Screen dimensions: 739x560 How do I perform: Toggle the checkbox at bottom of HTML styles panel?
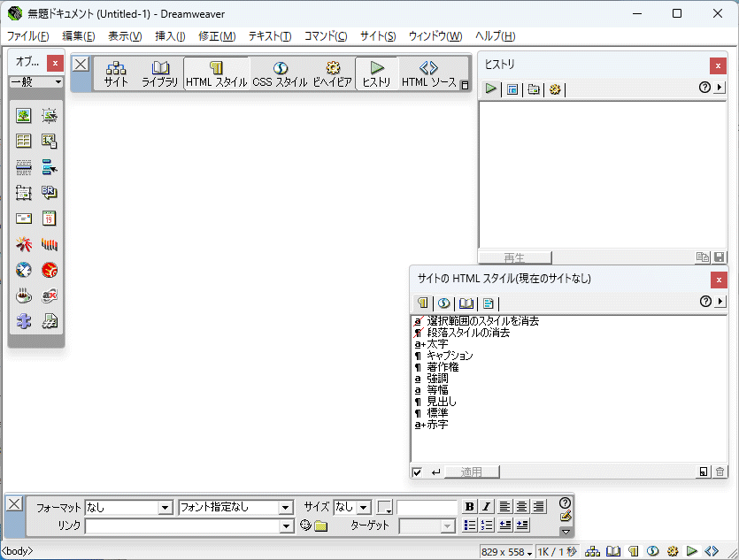(x=416, y=472)
